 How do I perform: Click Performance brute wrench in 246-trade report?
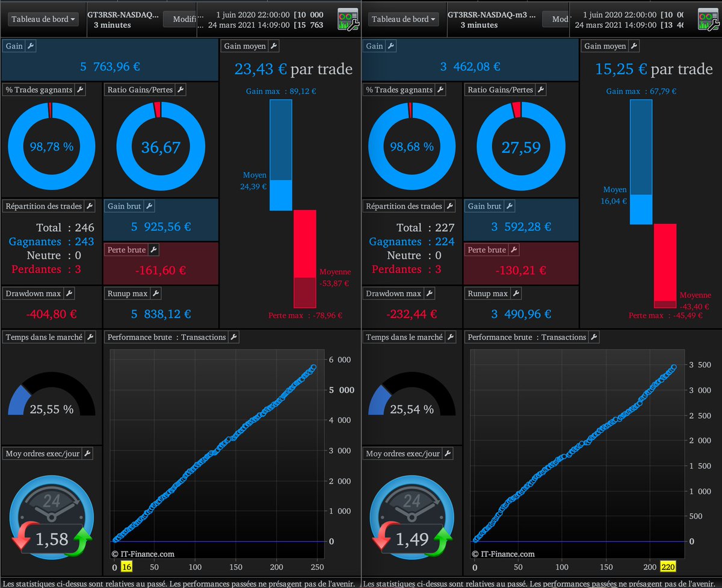pos(234,337)
